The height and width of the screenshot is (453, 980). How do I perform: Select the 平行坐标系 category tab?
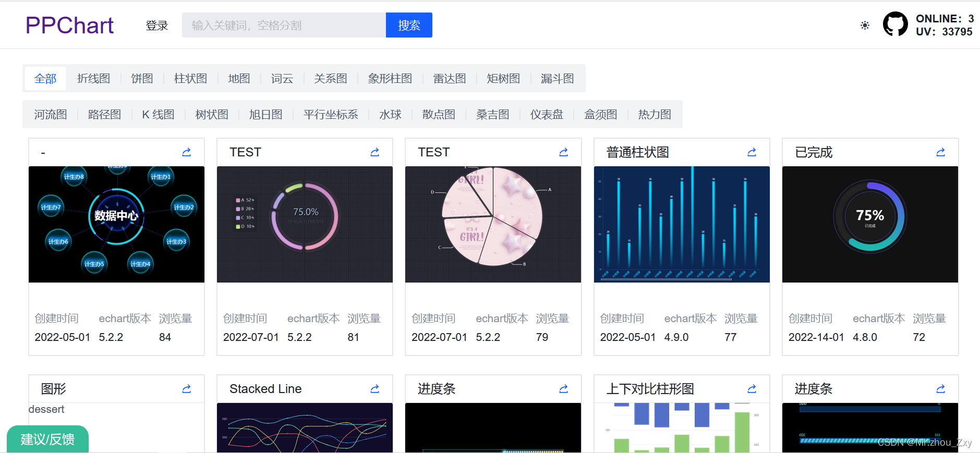click(x=331, y=114)
